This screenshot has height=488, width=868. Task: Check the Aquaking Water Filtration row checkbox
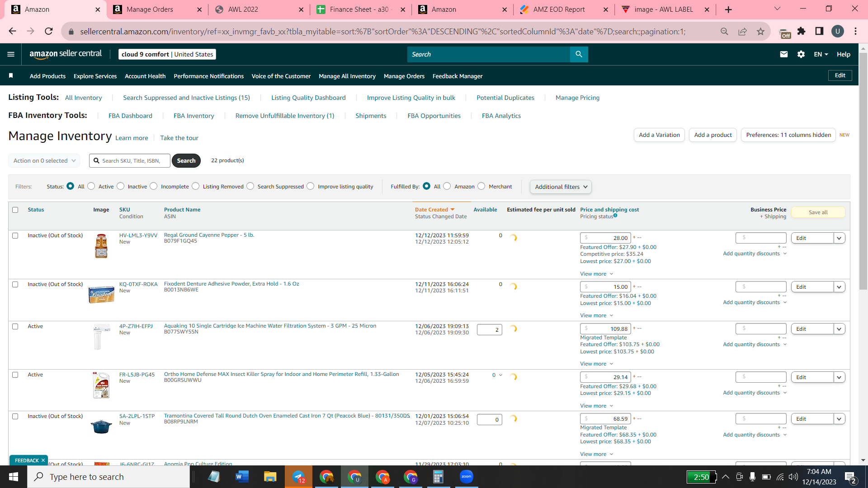point(15,326)
